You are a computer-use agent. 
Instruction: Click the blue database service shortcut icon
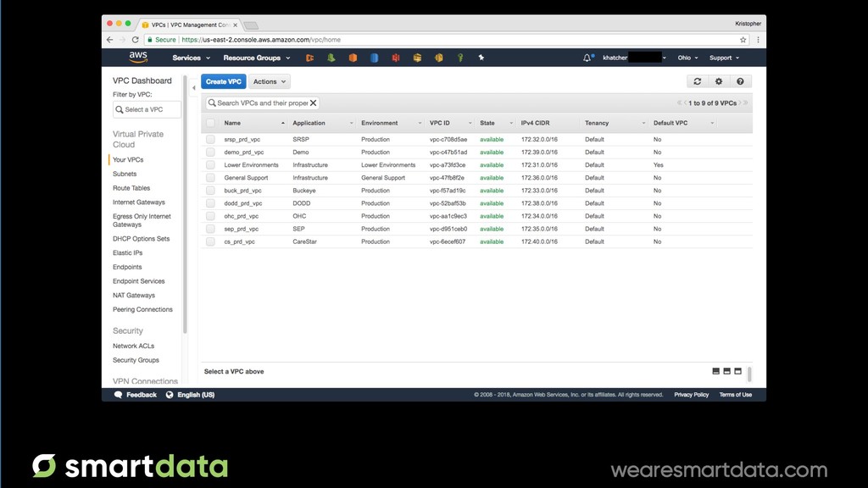click(374, 58)
